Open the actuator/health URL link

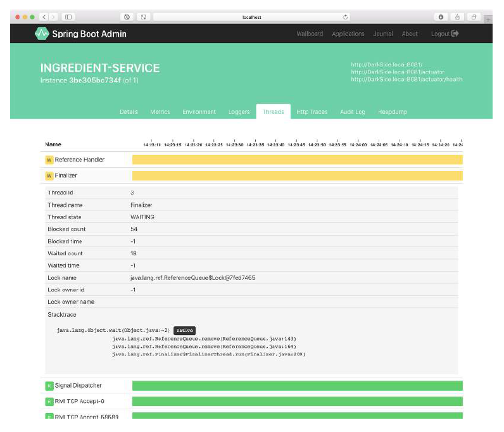point(406,79)
